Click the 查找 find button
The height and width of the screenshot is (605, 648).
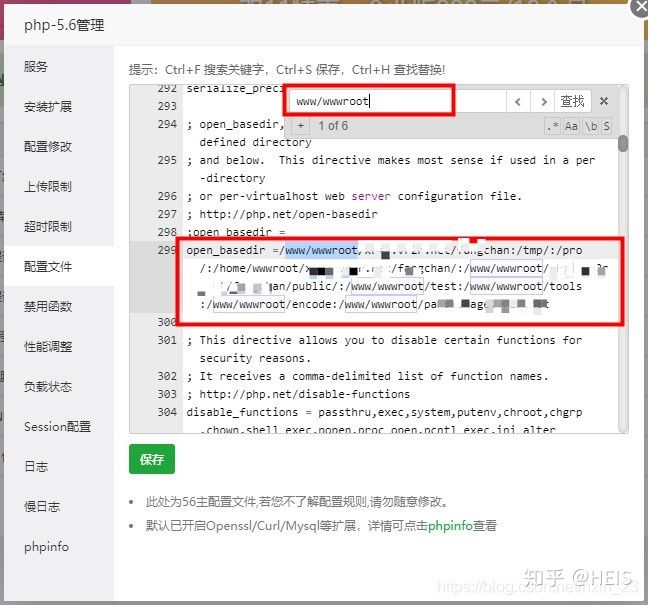click(x=572, y=101)
